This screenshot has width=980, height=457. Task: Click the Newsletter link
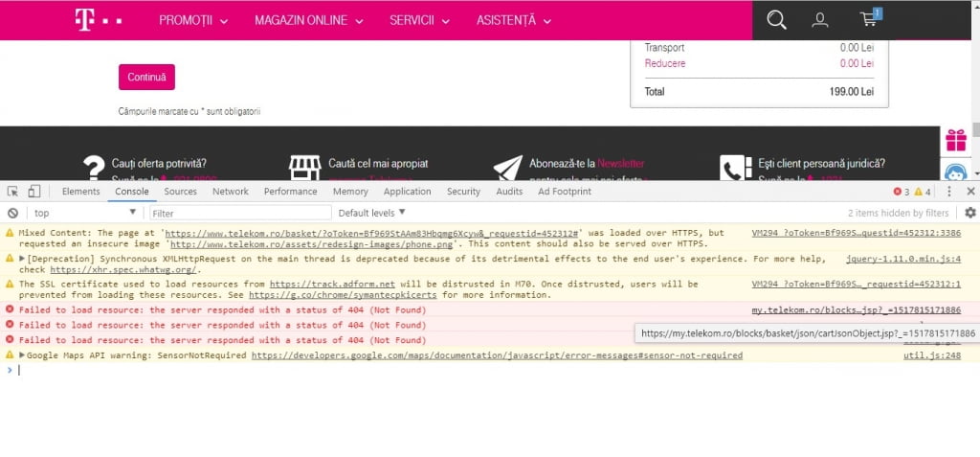tap(620, 164)
